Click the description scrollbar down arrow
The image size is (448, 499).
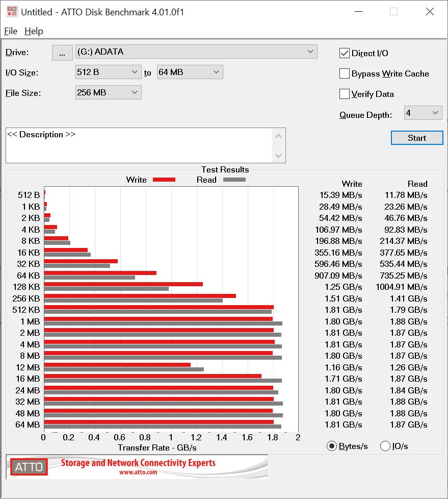point(278,156)
